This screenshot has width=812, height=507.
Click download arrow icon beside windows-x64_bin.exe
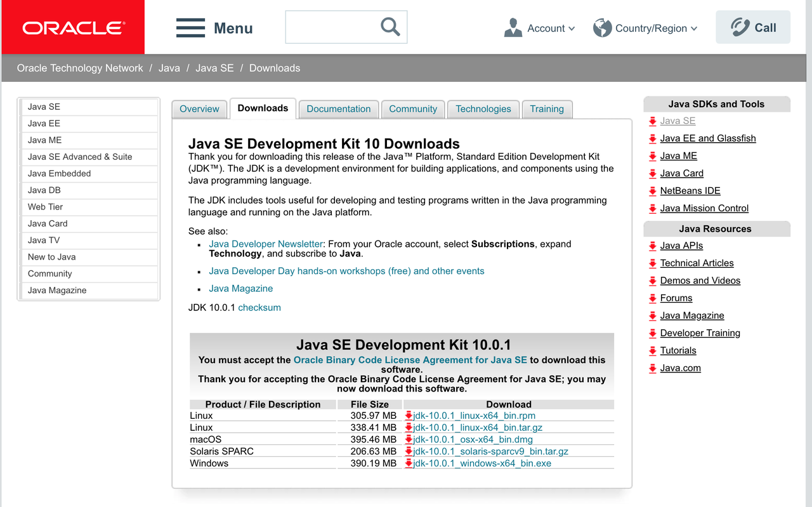tap(409, 463)
